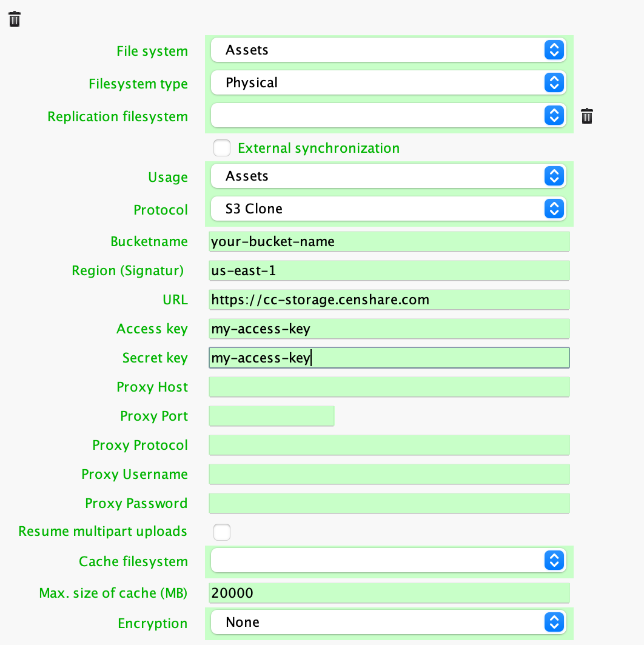Toggle Resume multipart uploads

click(x=222, y=532)
